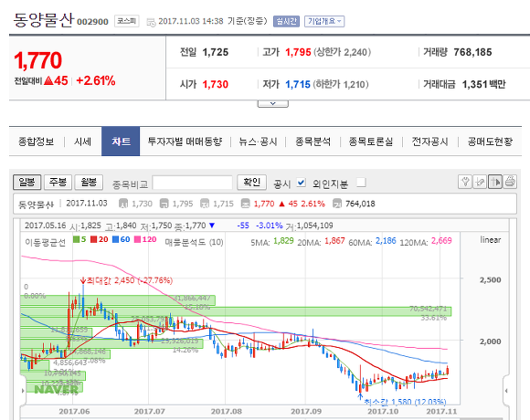Click the 60MA 2,186 value

coord(386,241)
